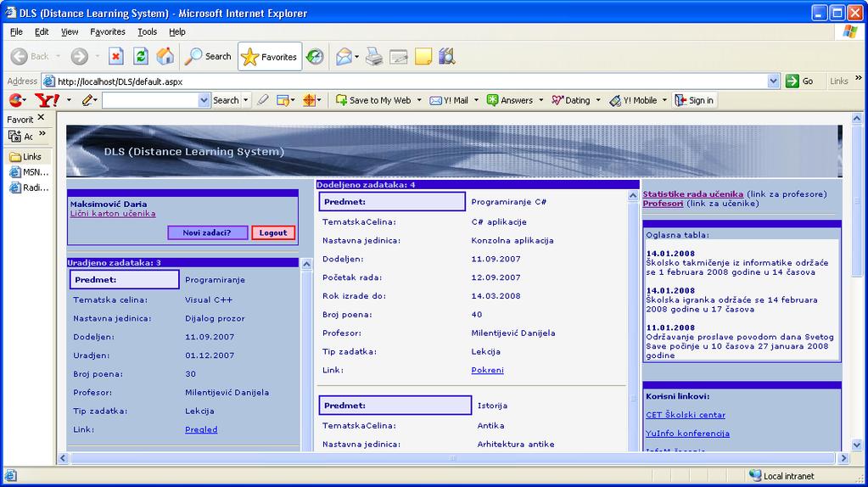
Task: Expand Yahoo search box dropdown
Action: (204, 100)
